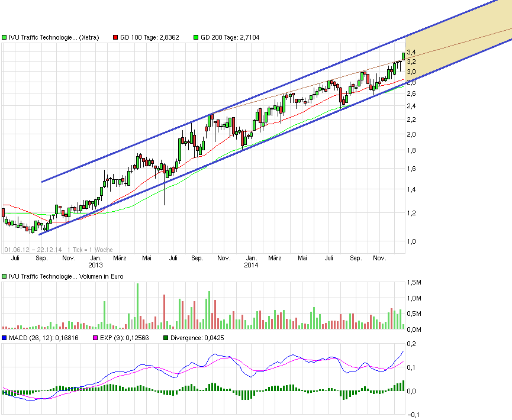The image size is (512, 420).
Task: Click the 'GD 100 Tage: 2,8362' label
Action: pos(150,37)
